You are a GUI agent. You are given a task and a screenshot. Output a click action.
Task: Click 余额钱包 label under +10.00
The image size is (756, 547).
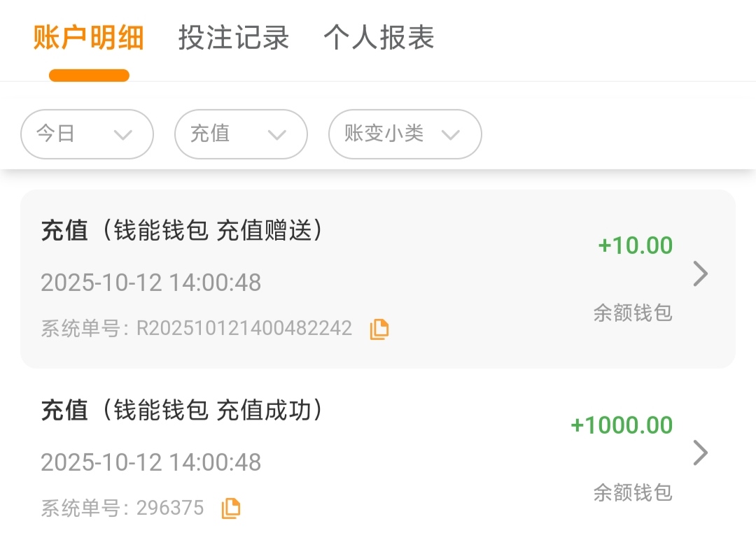point(633,313)
